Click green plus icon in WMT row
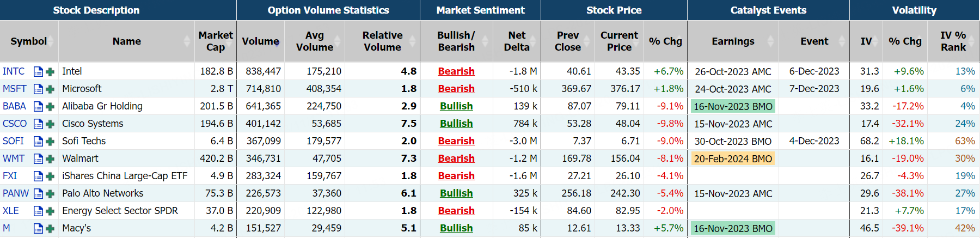Screen dimensions: 980x238 click(50, 159)
